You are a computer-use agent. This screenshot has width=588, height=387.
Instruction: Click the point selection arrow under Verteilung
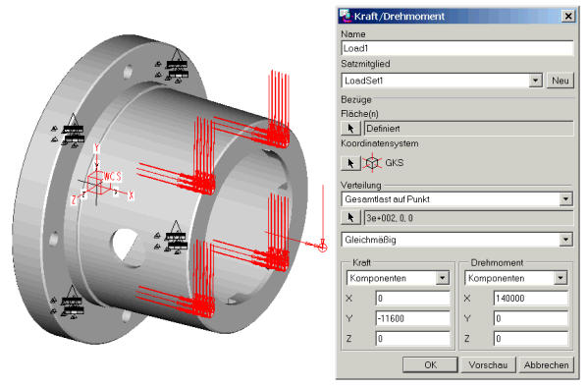point(350,218)
